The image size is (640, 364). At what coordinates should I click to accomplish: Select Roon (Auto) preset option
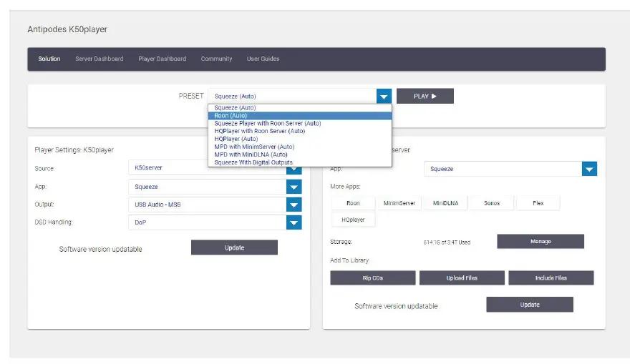(x=299, y=115)
